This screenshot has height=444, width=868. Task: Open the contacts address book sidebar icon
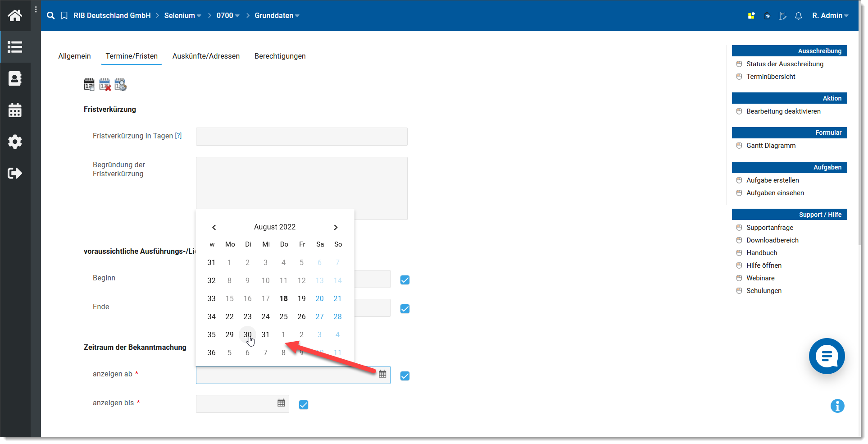[15, 78]
